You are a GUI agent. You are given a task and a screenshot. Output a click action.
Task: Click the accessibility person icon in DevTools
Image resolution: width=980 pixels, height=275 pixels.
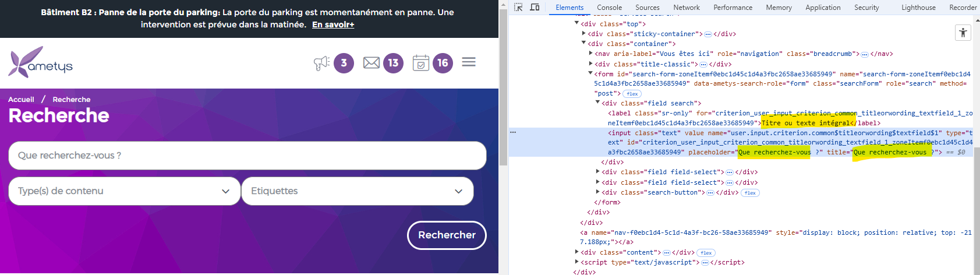click(x=963, y=33)
